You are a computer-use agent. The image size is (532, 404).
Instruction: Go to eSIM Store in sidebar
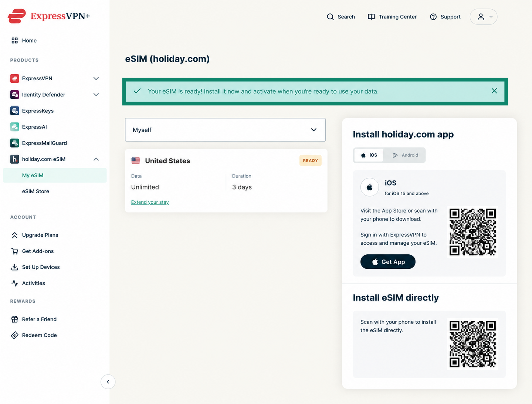point(35,191)
